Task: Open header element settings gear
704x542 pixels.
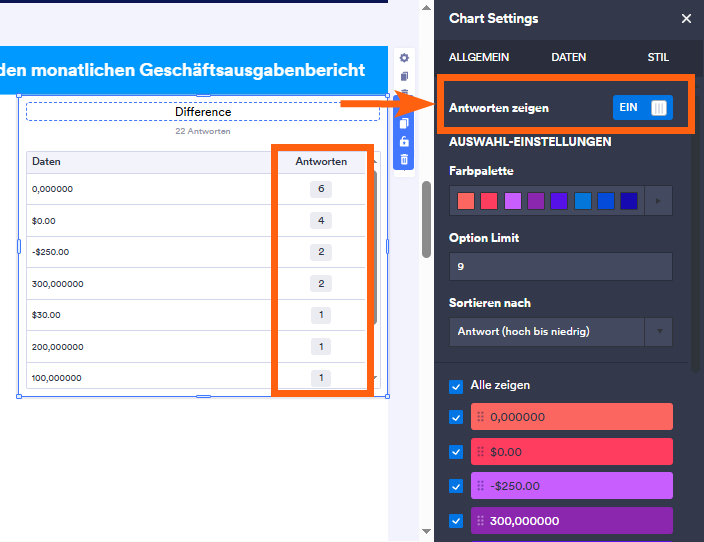Action: [x=404, y=58]
